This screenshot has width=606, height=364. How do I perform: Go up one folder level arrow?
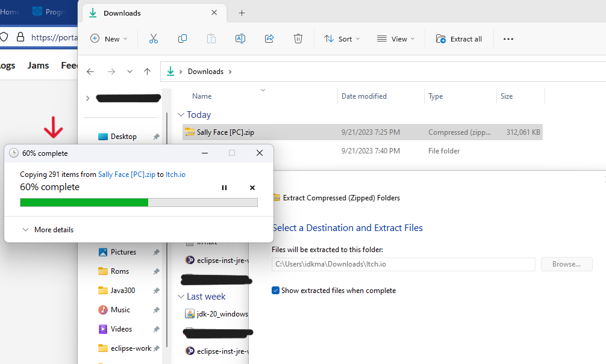click(x=147, y=72)
